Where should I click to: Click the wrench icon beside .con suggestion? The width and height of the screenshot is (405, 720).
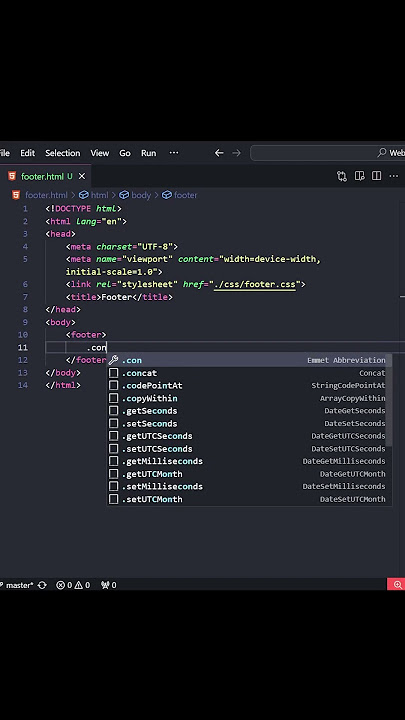tap(113, 360)
